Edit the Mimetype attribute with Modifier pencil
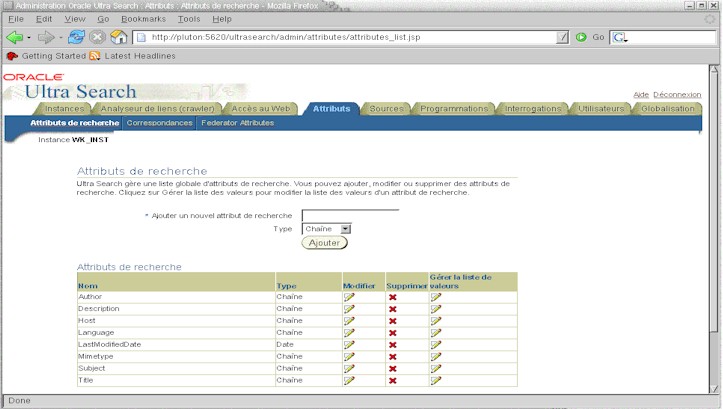This screenshot has height=409, width=723. pyautogui.click(x=349, y=357)
